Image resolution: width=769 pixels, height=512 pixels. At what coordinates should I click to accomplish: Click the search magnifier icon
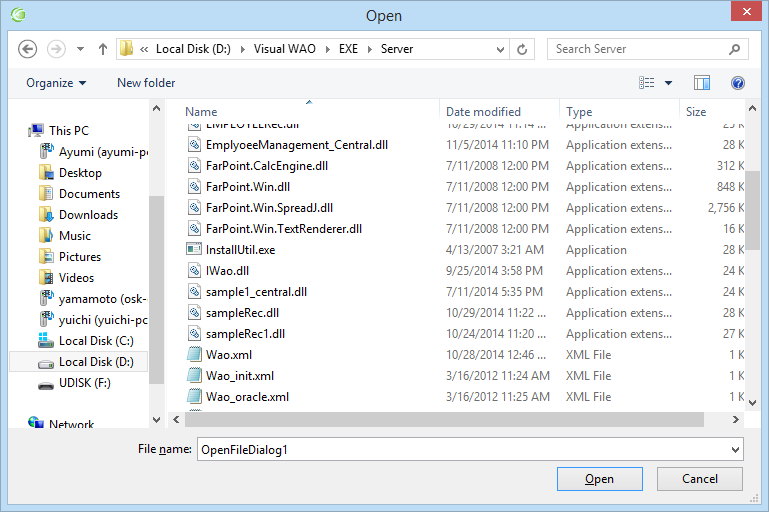(x=734, y=48)
